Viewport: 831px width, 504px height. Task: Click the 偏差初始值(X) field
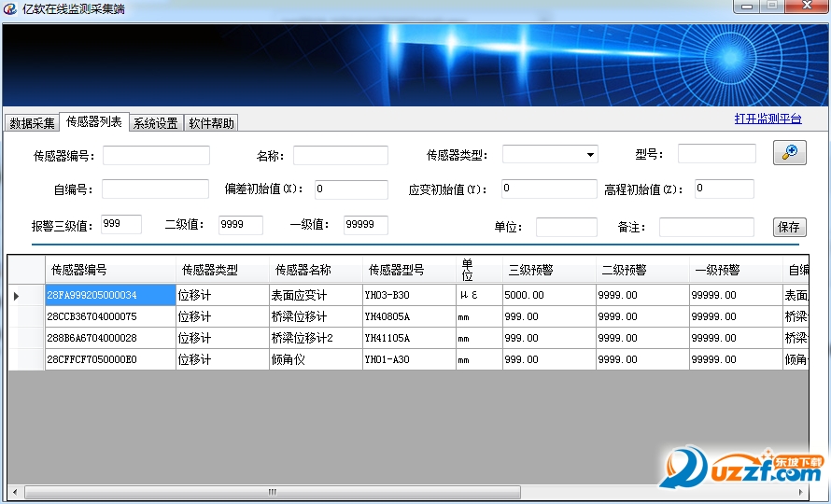(x=351, y=189)
